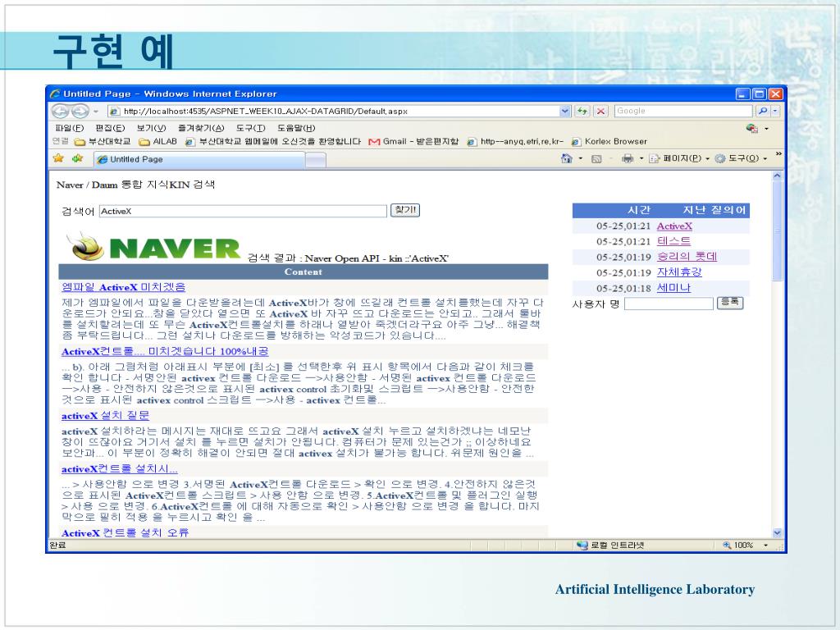The image size is (840, 630).
Task: Select past query 세미나
Action: [x=673, y=288]
